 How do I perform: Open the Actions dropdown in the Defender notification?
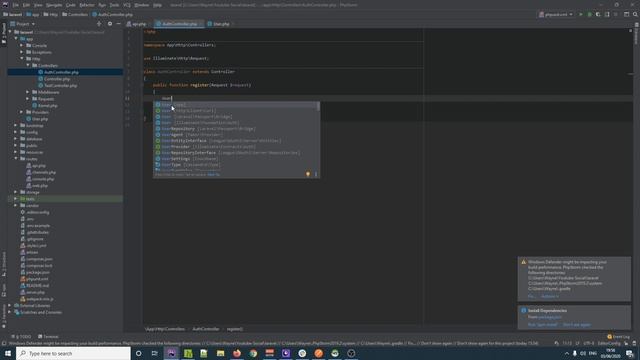coord(550,296)
